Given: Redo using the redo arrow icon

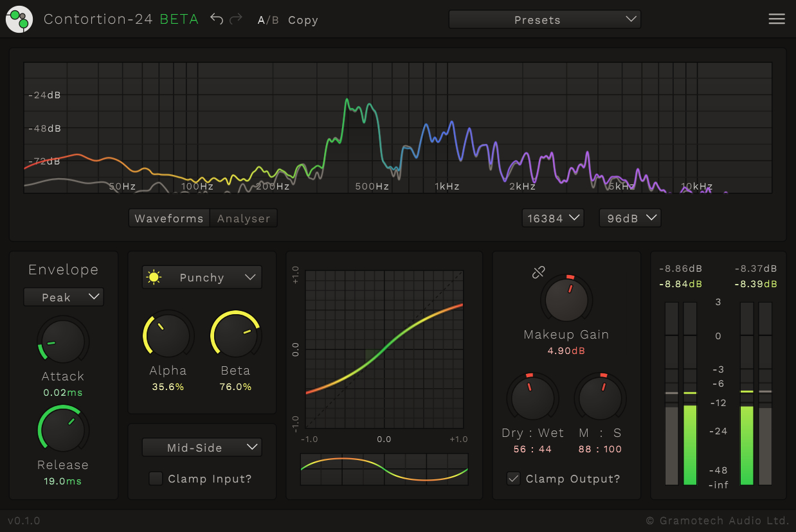Looking at the screenshot, I should [x=236, y=19].
